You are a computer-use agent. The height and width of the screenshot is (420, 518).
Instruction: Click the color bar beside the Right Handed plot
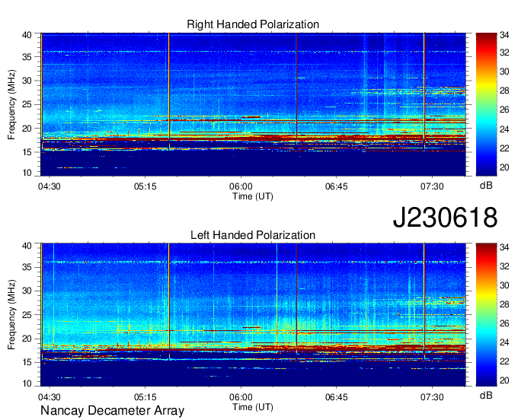(x=486, y=104)
